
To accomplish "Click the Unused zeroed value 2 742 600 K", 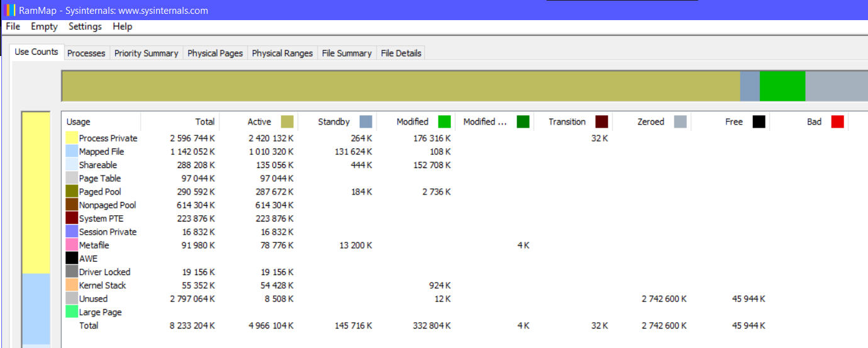I will (x=664, y=298).
